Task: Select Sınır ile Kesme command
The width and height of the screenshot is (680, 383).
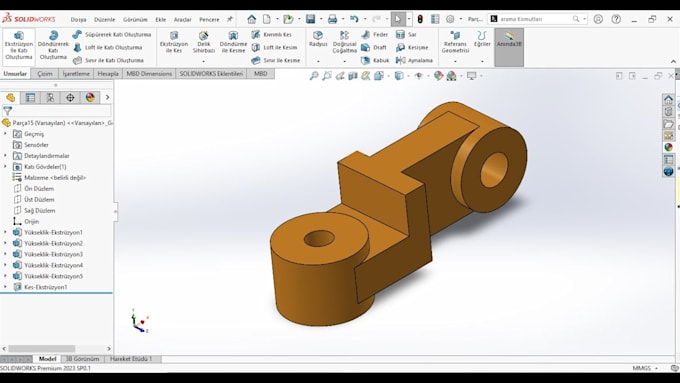Action: coord(276,60)
